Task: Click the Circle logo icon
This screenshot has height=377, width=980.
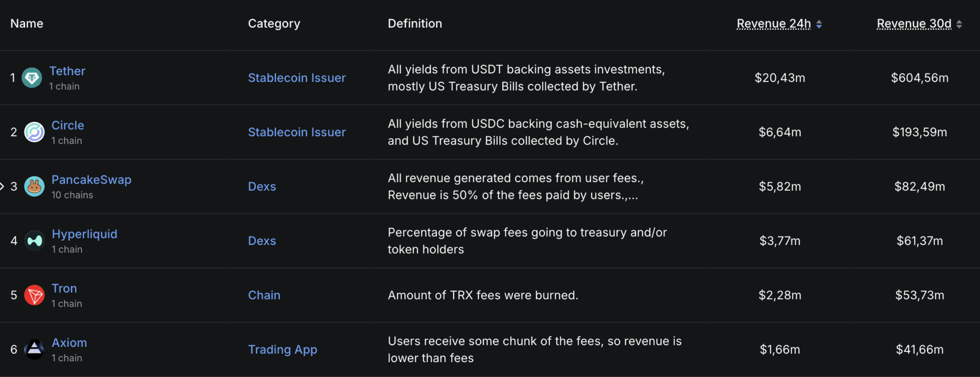Action: coord(34,132)
